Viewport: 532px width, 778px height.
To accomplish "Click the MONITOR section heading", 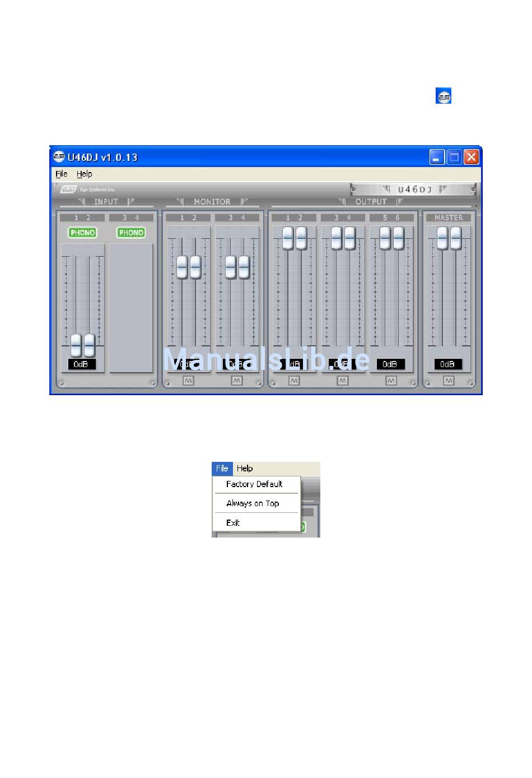I will pyautogui.click(x=212, y=201).
